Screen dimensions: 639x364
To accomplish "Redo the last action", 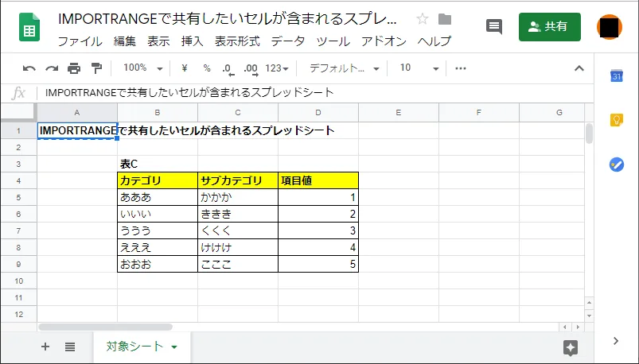I will pyautogui.click(x=52, y=68).
